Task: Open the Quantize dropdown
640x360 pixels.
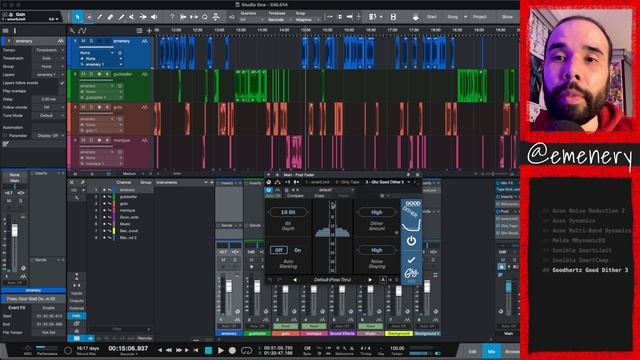Action: click(x=251, y=20)
